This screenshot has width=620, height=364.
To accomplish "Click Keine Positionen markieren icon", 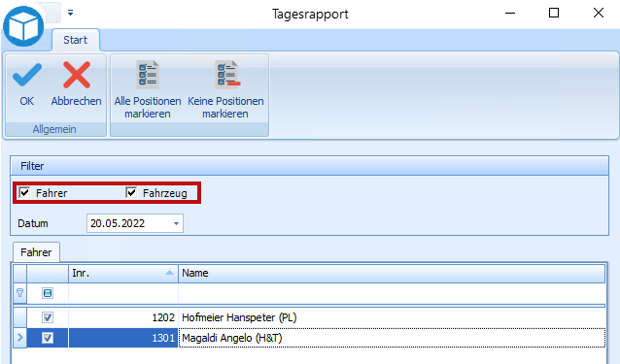I will point(227,75).
